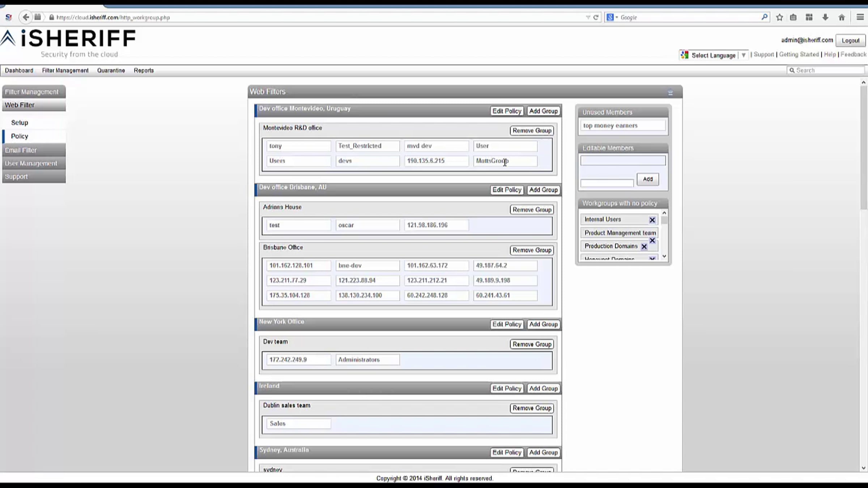Open the Reports menu
Screen dimensions: 868x488
[x=144, y=70]
